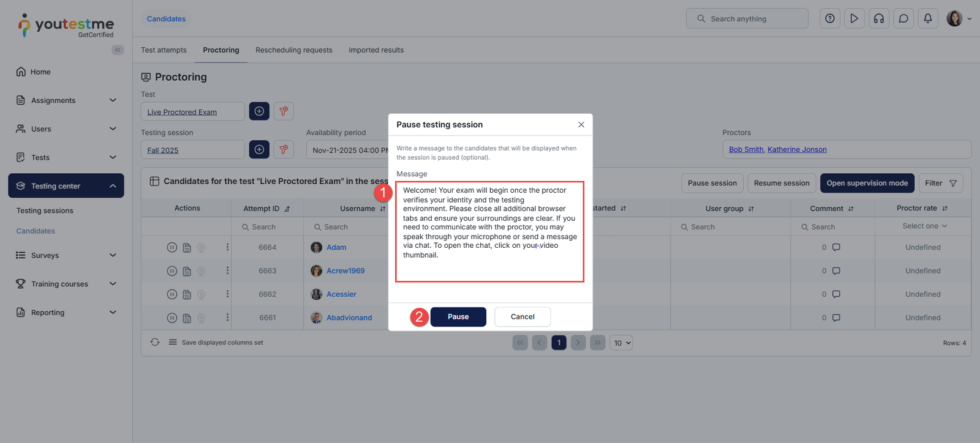Open Testing sessions in the sidebar
The height and width of the screenshot is (443, 980).
45,210
